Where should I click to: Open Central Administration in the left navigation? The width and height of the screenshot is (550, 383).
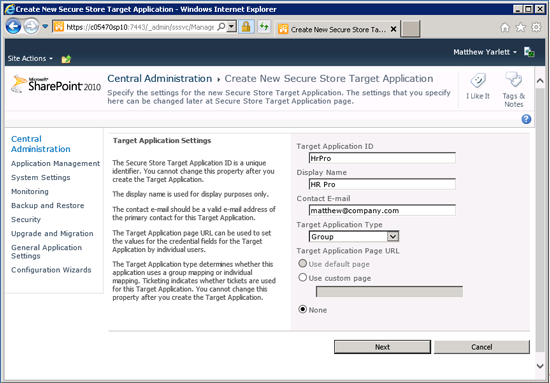[41, 144]
